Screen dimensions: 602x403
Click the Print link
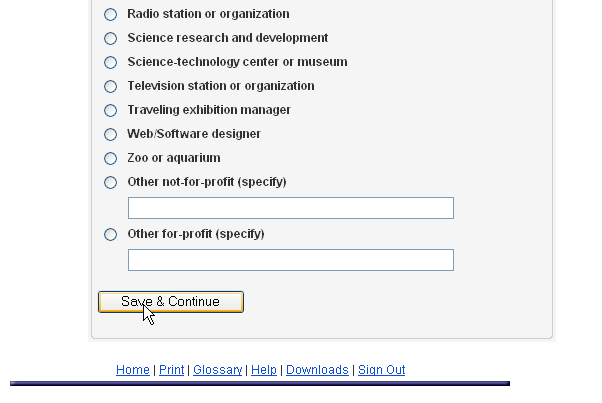coord(171,370)
